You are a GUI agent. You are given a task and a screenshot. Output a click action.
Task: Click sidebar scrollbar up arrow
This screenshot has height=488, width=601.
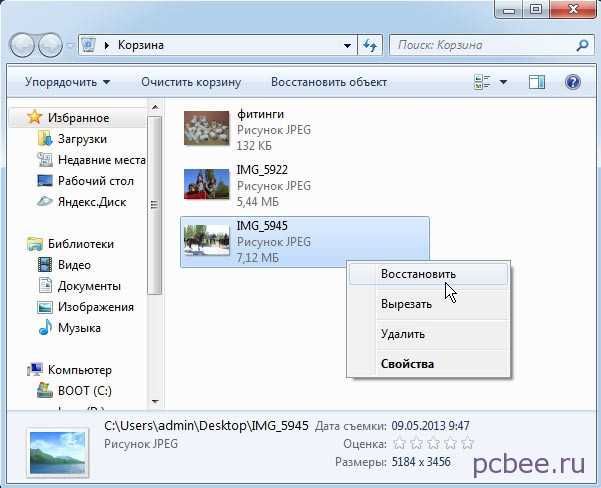[155, 107]
